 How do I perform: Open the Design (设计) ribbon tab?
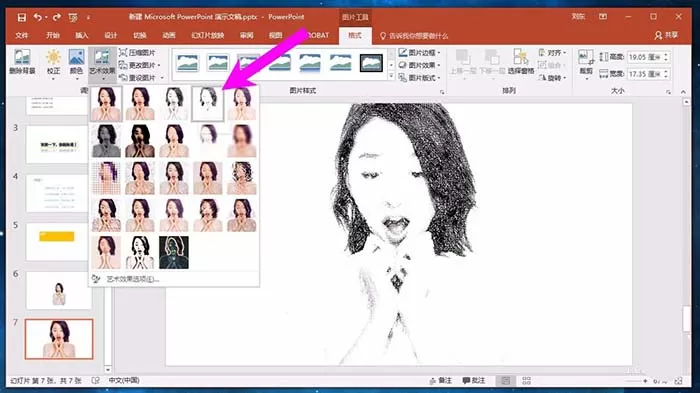[x=110, y=35]
